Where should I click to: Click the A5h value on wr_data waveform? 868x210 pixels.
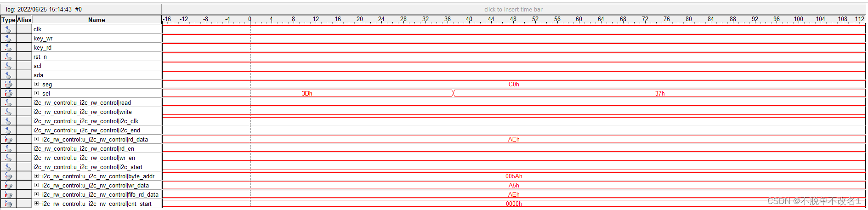pos(514,185)
